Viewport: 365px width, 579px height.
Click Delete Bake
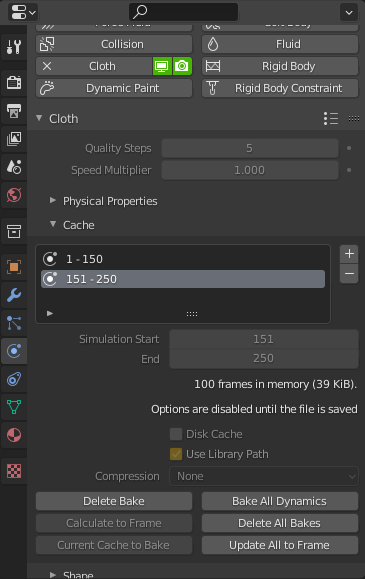114,501
